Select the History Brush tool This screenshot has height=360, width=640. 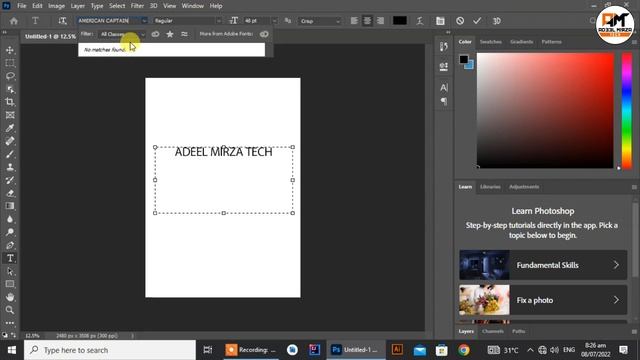tap(10, 180)
